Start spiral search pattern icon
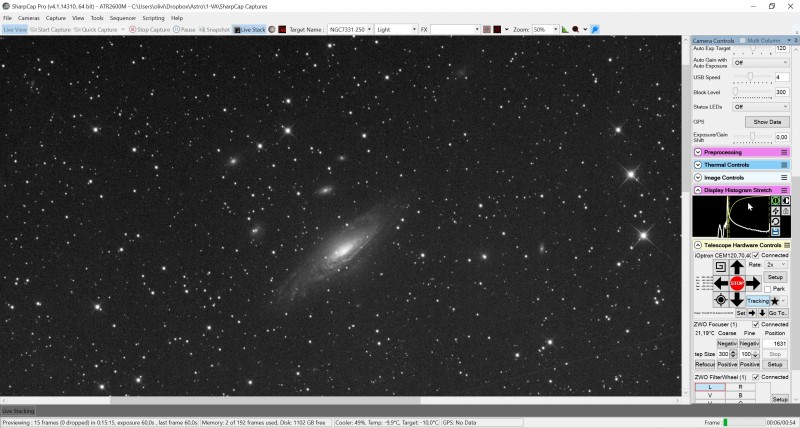This screenshot has height=428, width=800. (x=720, y=266)
